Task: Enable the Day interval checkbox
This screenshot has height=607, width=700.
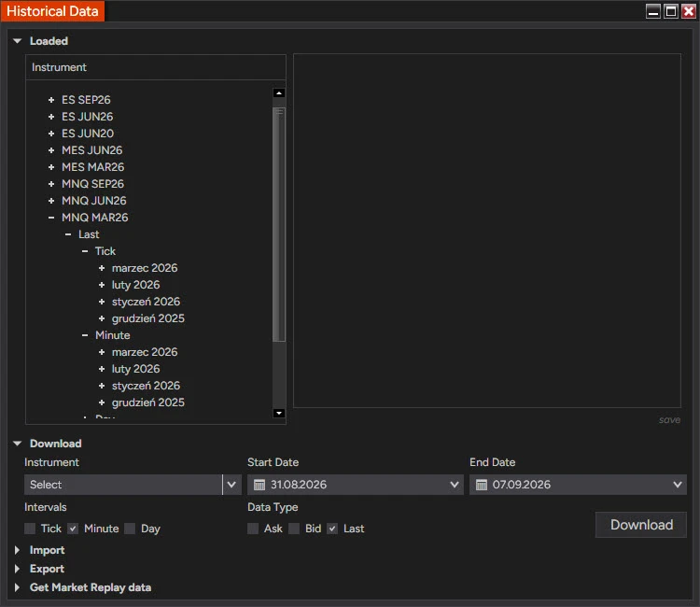Action: tap(130, 529)
